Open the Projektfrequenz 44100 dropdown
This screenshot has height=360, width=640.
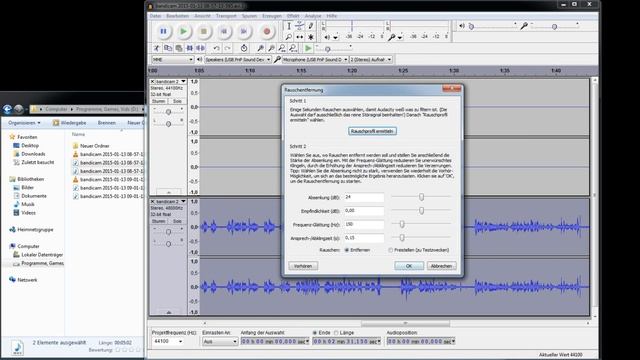(x=168, y=341)
